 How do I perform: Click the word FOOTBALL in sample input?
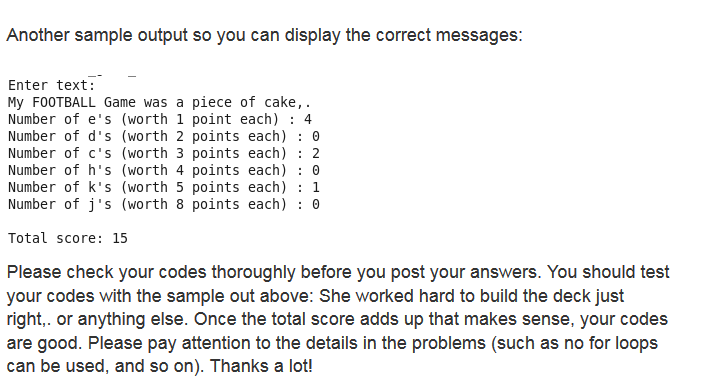(x=64, y=102)
